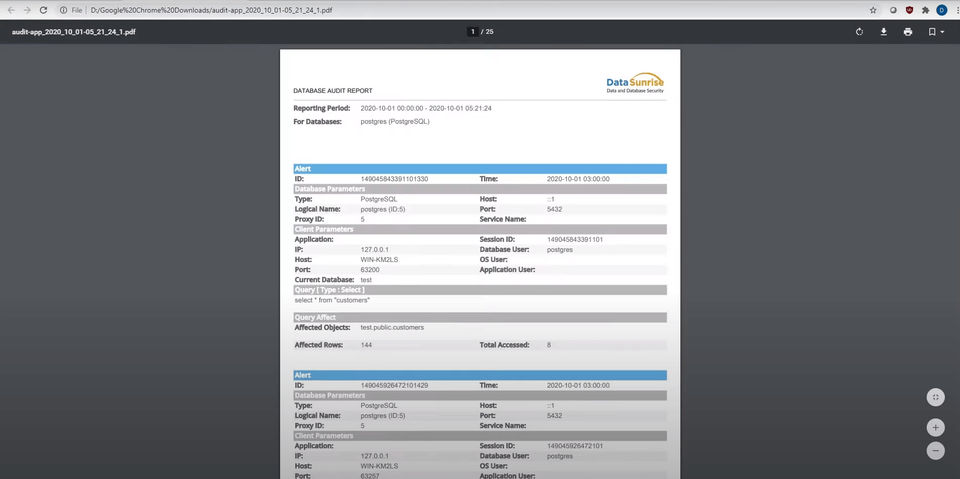Click the 'DATABASE AUDIT REPORT' heading

click(x=332, y=91)
